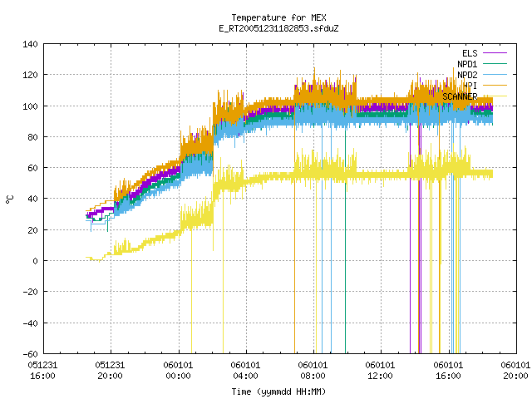Screen dimensions: 532x399
Task: Click the y-axis tick label -40
Action: tap(30, 323)
